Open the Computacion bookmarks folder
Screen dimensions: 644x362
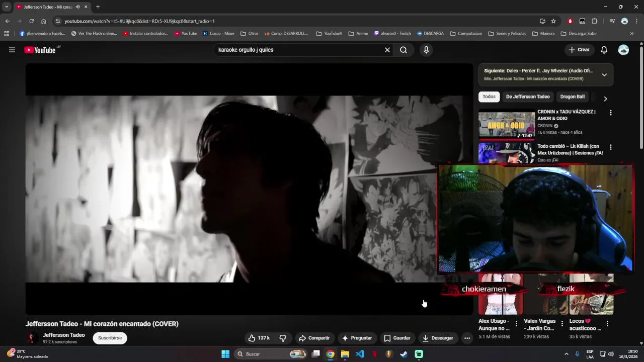point(466,34)
